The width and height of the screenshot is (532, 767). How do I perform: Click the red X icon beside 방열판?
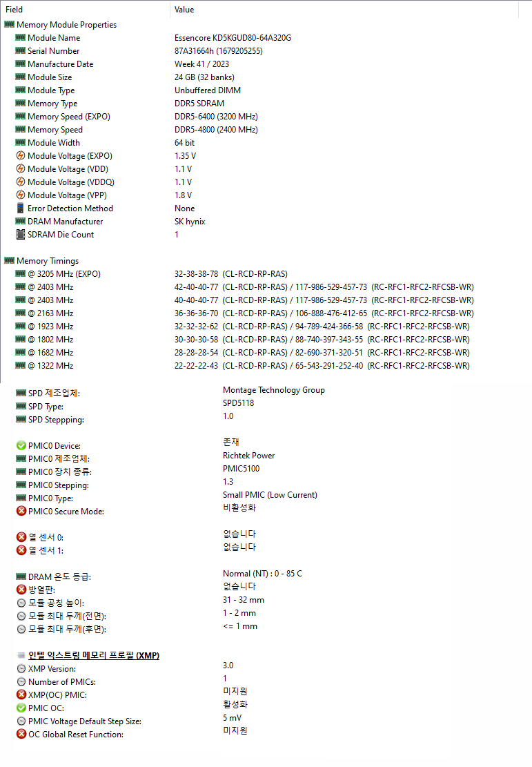[x=21, y=590]
